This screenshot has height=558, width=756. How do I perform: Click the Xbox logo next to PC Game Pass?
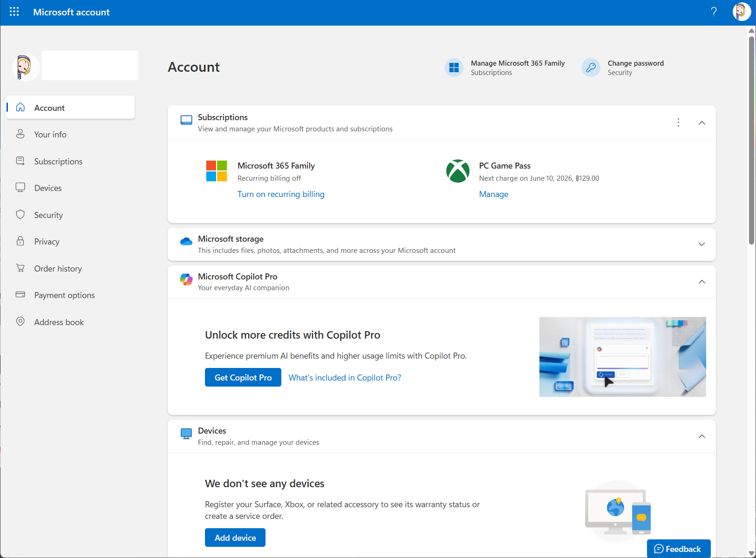pyautogui.click(x=458, y=171)
